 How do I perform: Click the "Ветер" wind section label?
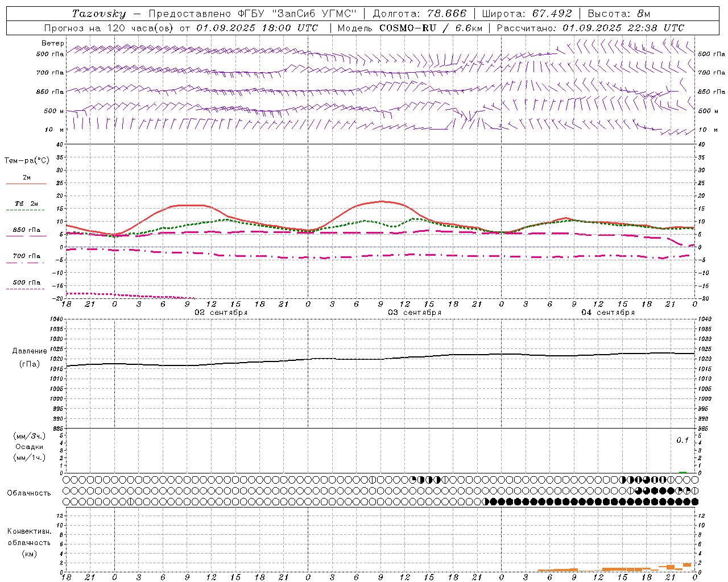(x=53, y=43)
